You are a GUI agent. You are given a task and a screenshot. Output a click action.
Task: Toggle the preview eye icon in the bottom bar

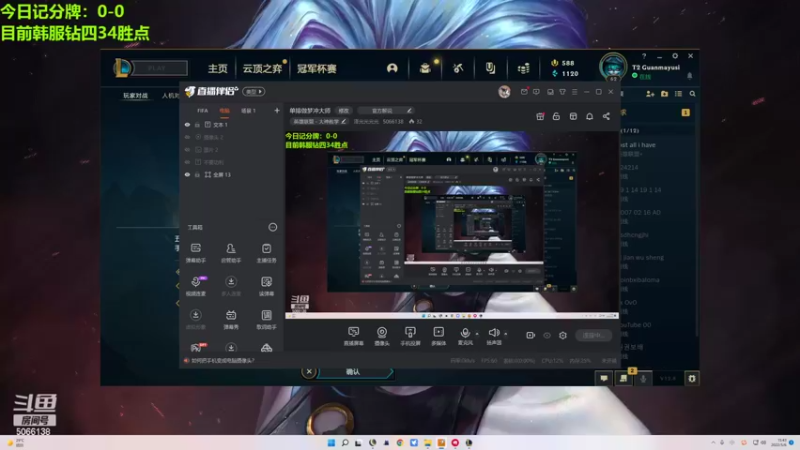tap(547, 335)
